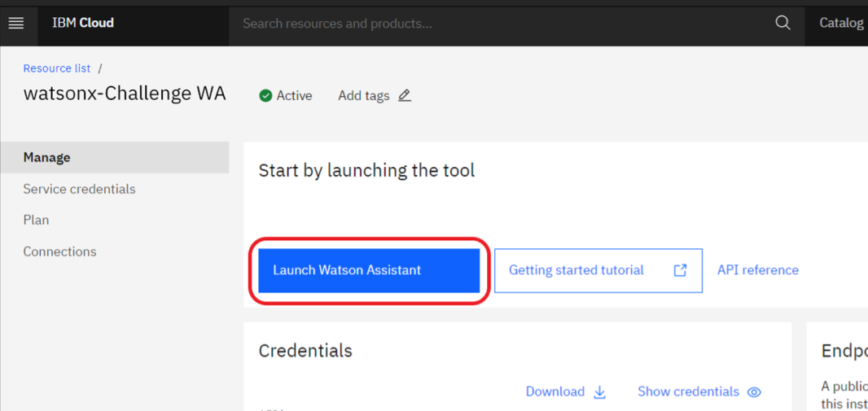868x411 pixels.
Task: Toggle the eye icon to show credentials
Action: (754, 392)
